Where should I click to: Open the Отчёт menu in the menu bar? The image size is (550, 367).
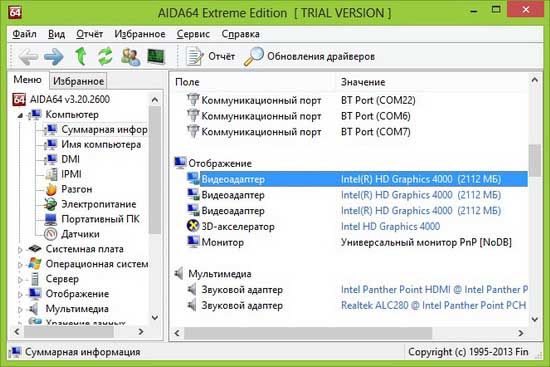click(89, 34)
